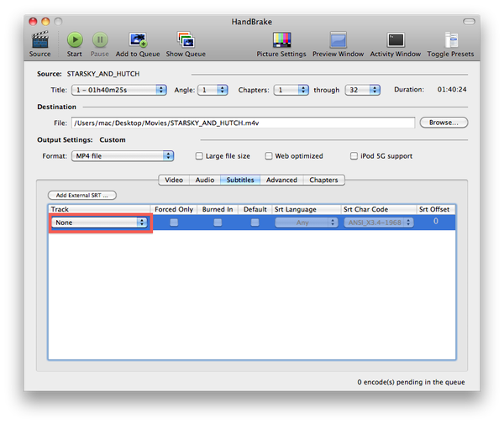Click the Add External SRT button
This screenshot has height=424, width=504.
click(82, 196)
